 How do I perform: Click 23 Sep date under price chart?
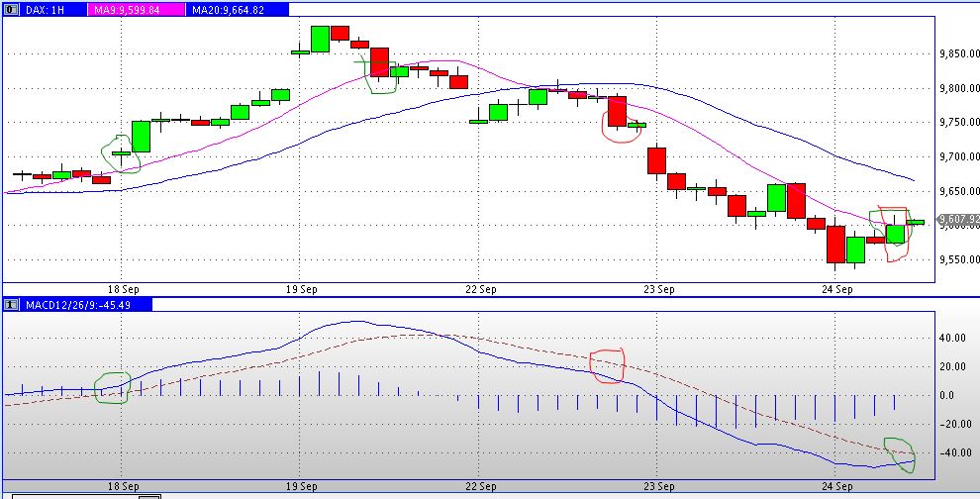click(x=658, y=289)
